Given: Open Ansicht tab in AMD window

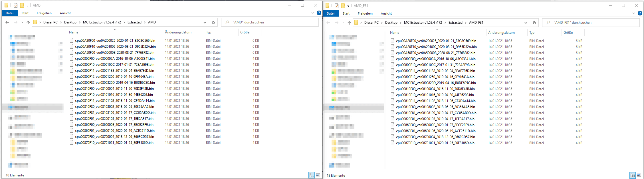Looking at the screenshot, I should coord(65,13).
